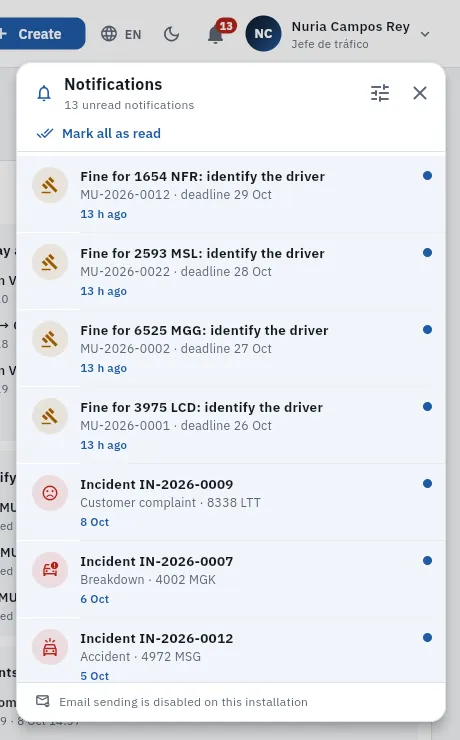Viewport: 460px width, 740px height.
Task: Open the globe language icon
Action: click(x=109, y=34)
